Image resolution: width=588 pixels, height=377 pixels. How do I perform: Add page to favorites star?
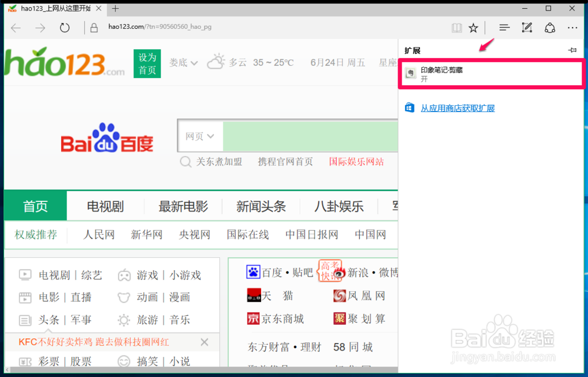tap(473, 28)
